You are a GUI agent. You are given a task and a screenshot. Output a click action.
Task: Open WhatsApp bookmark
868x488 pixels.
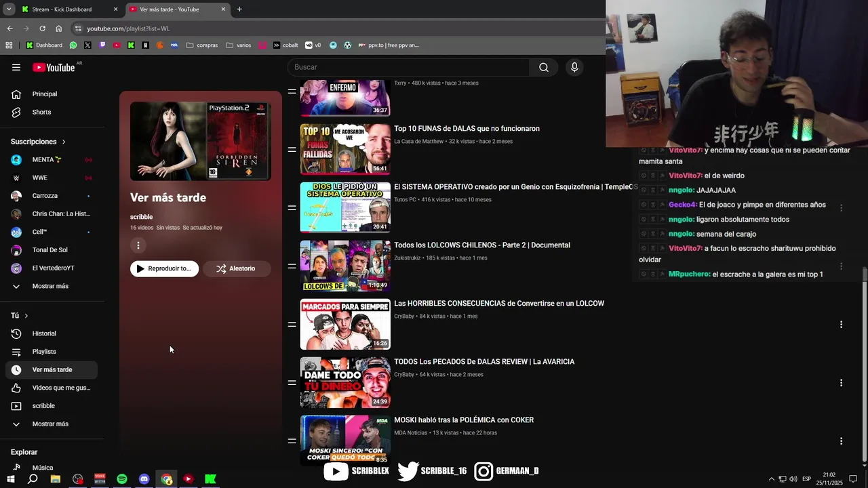tap(73, 45)
